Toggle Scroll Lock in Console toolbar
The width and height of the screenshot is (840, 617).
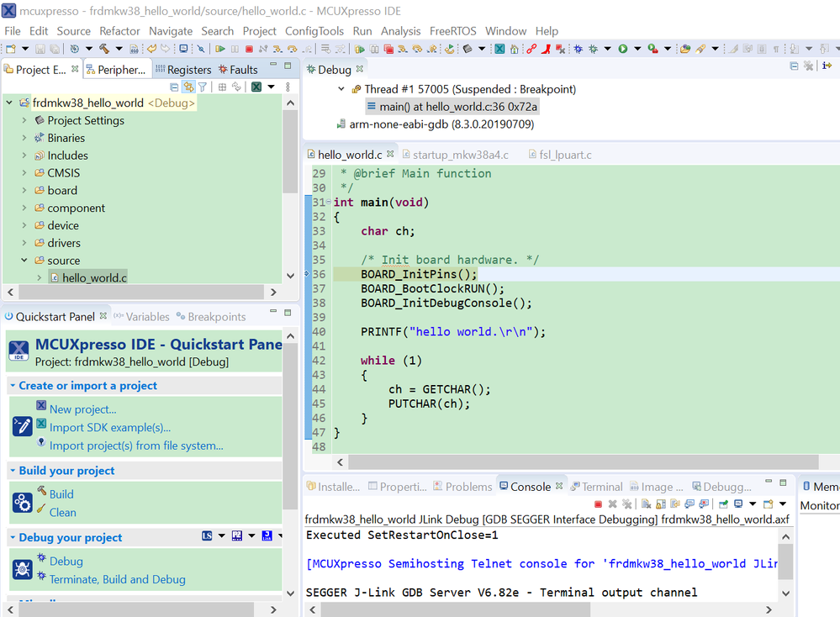click(x=661, y=504)
